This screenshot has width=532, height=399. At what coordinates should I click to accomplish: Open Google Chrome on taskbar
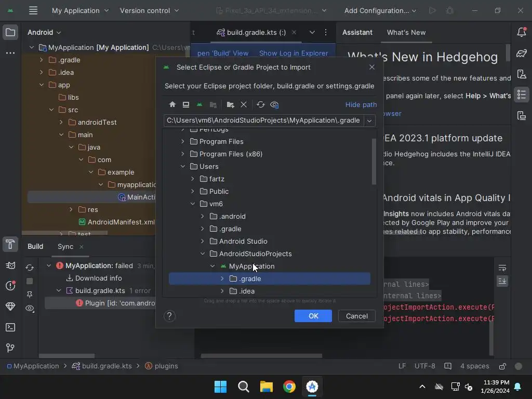click(x=289, y=387)
